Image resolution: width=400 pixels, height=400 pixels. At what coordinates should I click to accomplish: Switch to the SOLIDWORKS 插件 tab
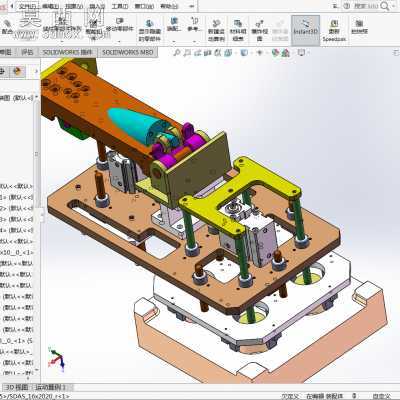[68, 52]
